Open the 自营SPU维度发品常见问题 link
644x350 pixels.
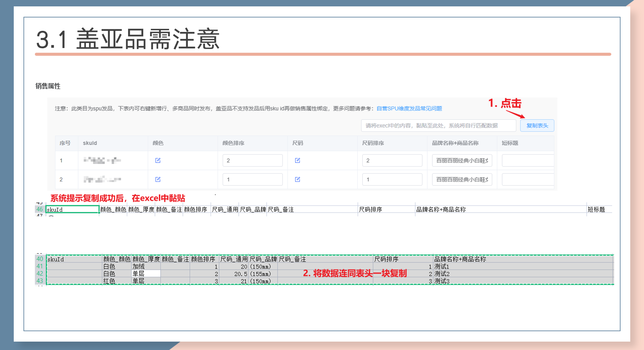click(x=409, y=108)
